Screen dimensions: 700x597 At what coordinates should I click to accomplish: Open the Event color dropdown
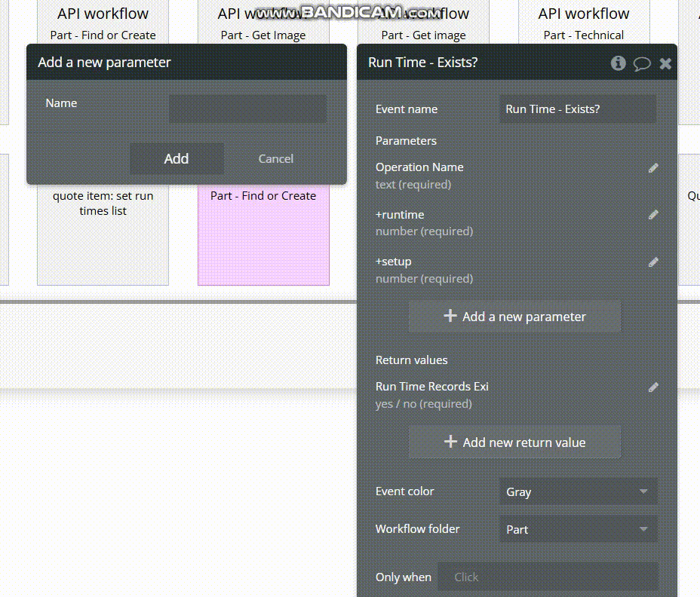578,491
